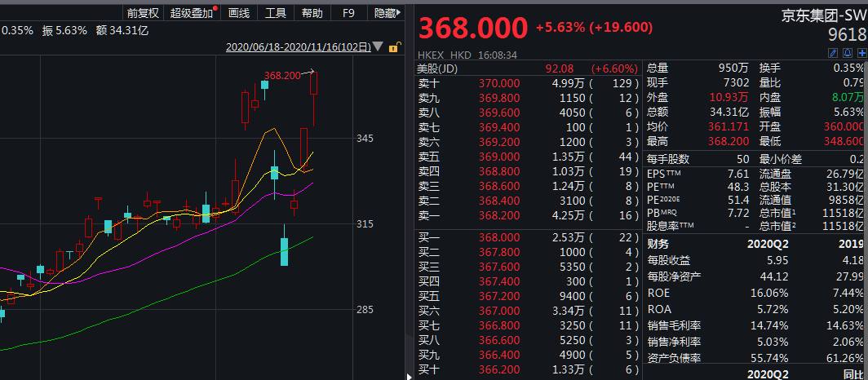The height and width of the screenshot is (380, 868).
Task: Select the 卖六 369.200 ask row
Action: [x=528, y=142]
